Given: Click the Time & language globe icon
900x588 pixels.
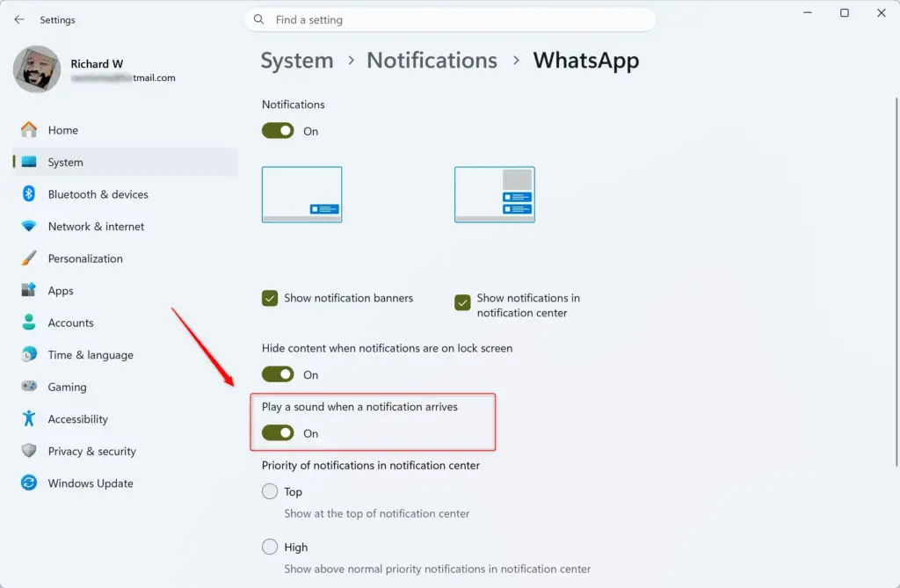Looking at the screenshot, I should [x=29, y=354].
